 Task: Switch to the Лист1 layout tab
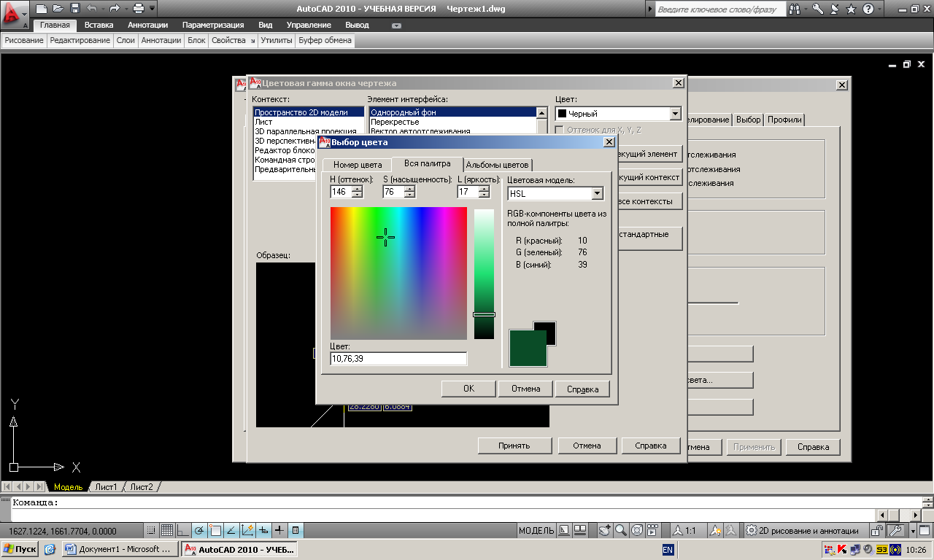click(107, 486)
